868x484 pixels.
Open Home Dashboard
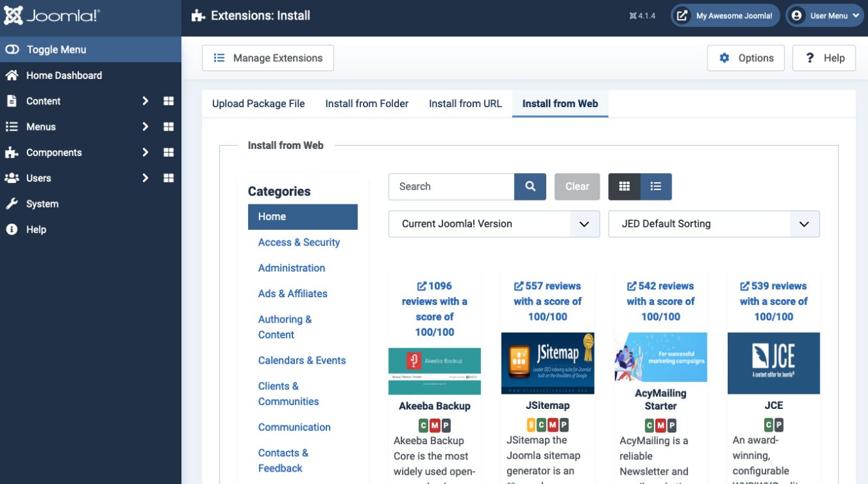coord(64,75)
